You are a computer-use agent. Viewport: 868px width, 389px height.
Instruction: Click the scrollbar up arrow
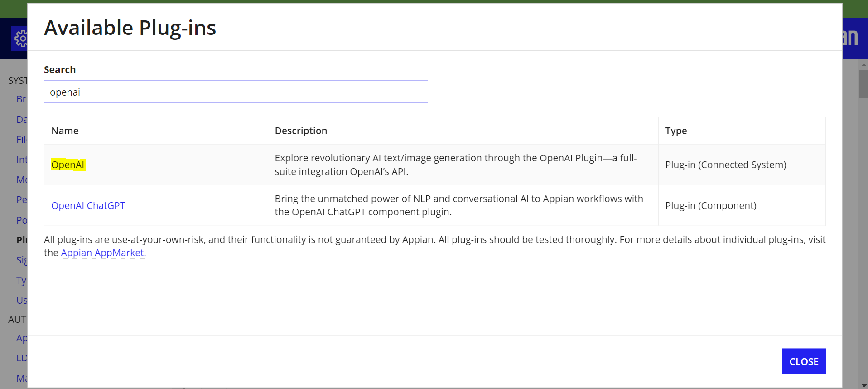[x=863, y=64]
